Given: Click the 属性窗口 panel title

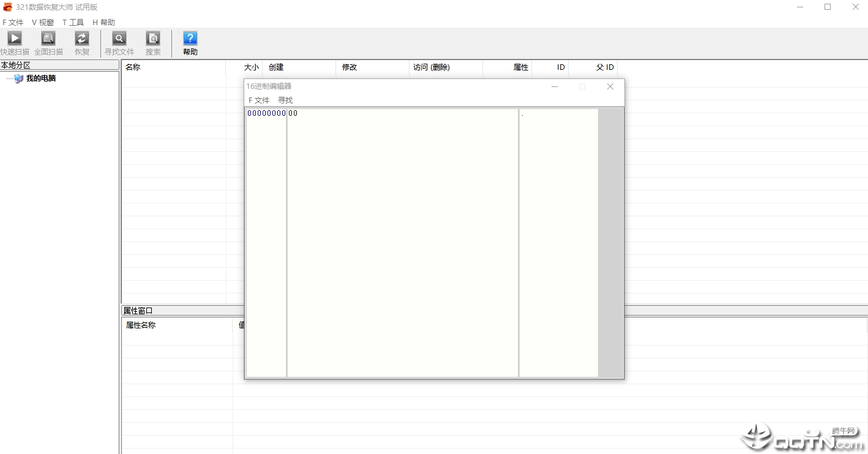Looking at the screenshot, I should pyautogui.click(x=138, y=311).
